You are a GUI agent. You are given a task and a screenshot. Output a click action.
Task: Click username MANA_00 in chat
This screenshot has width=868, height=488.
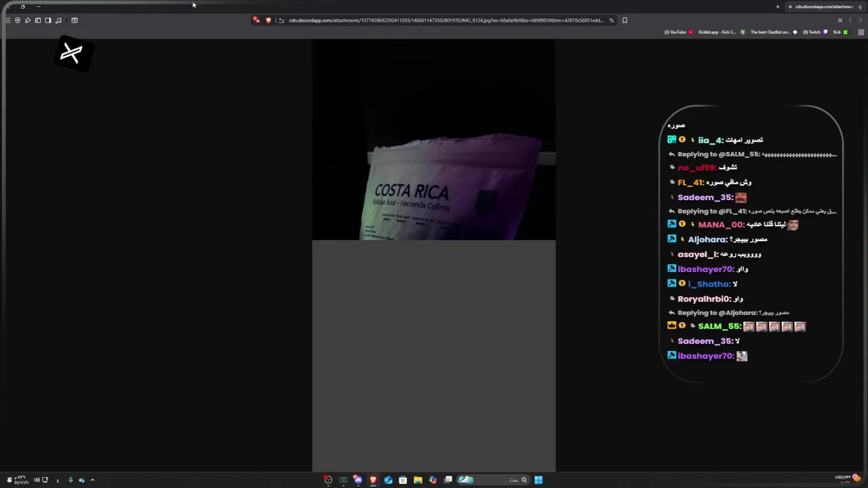[721, 224]
